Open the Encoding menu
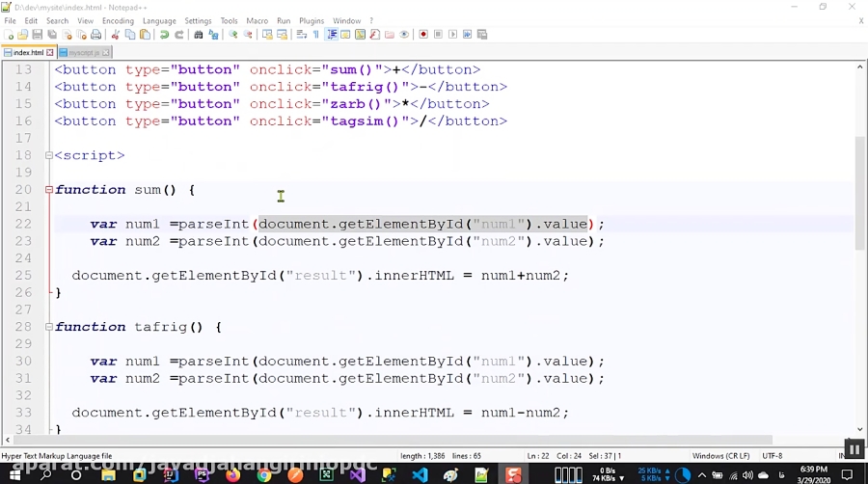The width and height of the screenshot is (868, 484). [118, 20]
